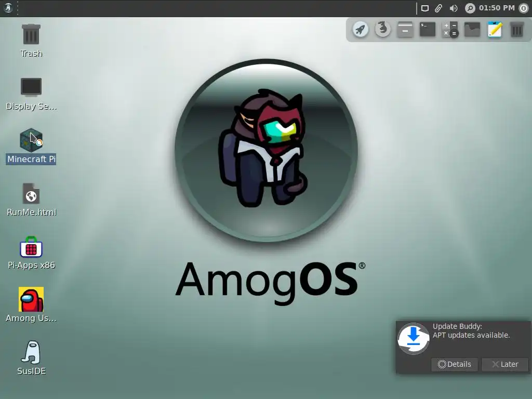Click the 'Pi-Apps x86' icon label
532x399 pixels.
click(31, 265)
